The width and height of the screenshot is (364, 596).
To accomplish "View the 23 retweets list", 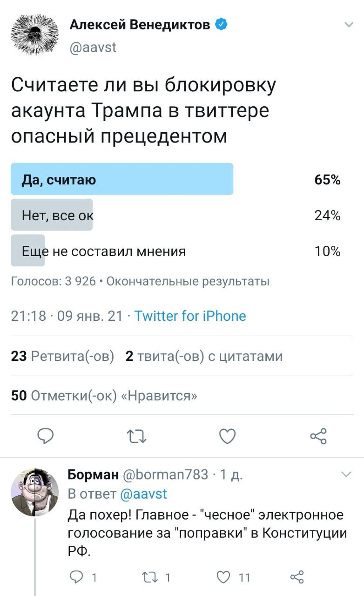I will point(62,356).
